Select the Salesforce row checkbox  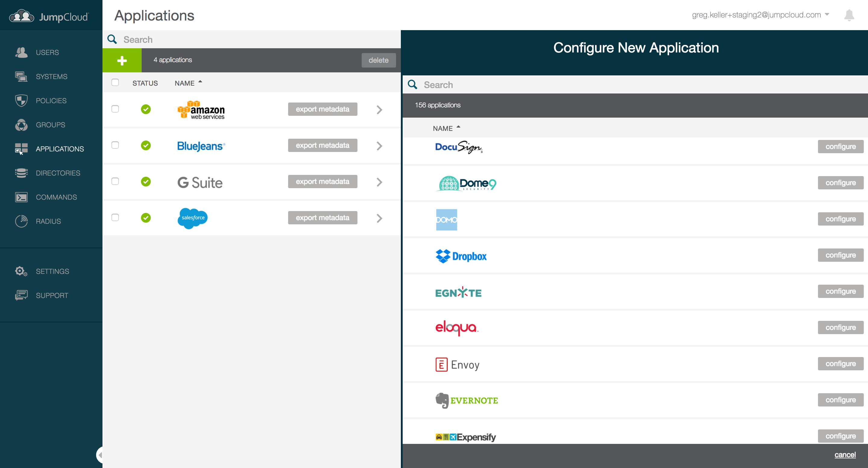(x=115, y=217)
